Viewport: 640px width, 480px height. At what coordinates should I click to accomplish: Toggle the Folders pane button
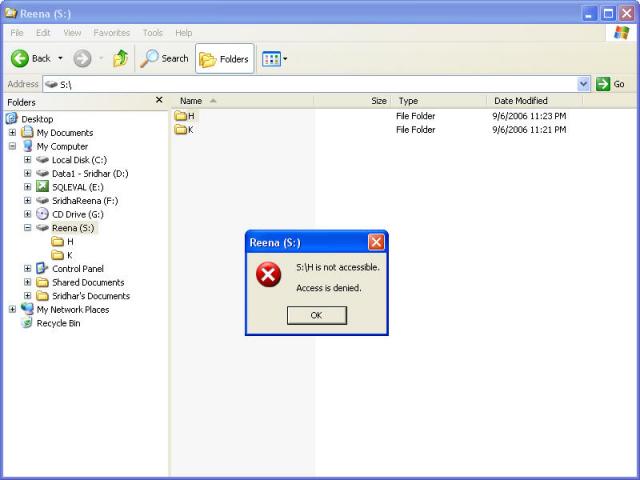[225, 59]
